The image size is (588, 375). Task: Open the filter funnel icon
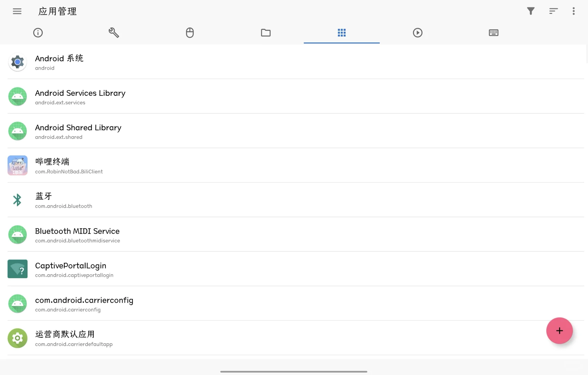coord(531,11)
